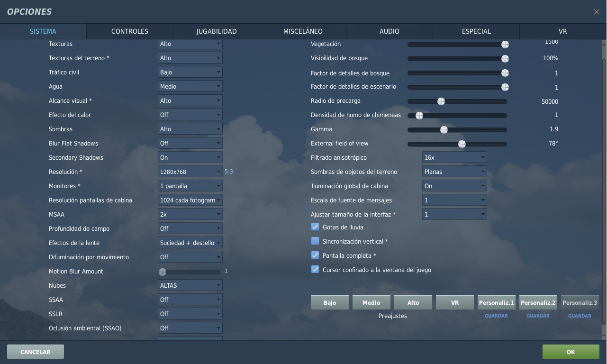Open the Tráfico civil dropdown
The image size is (607, 364).
(x=190, y=72)
